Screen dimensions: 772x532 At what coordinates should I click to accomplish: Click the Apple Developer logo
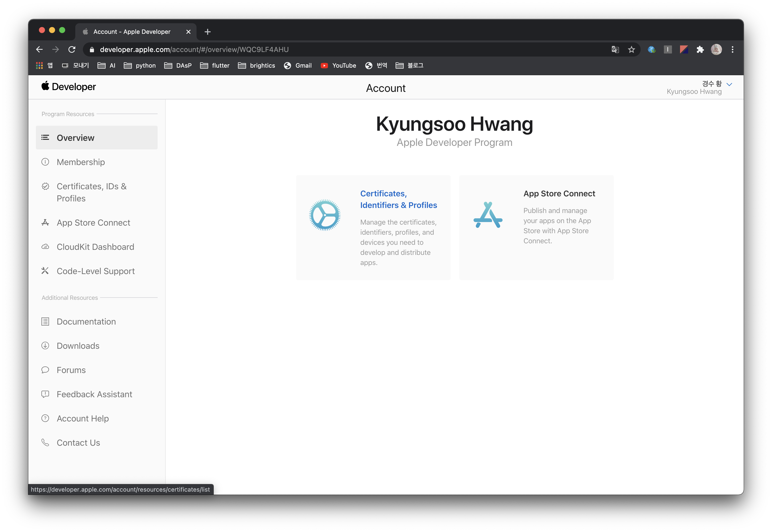(x=69, y=87)
